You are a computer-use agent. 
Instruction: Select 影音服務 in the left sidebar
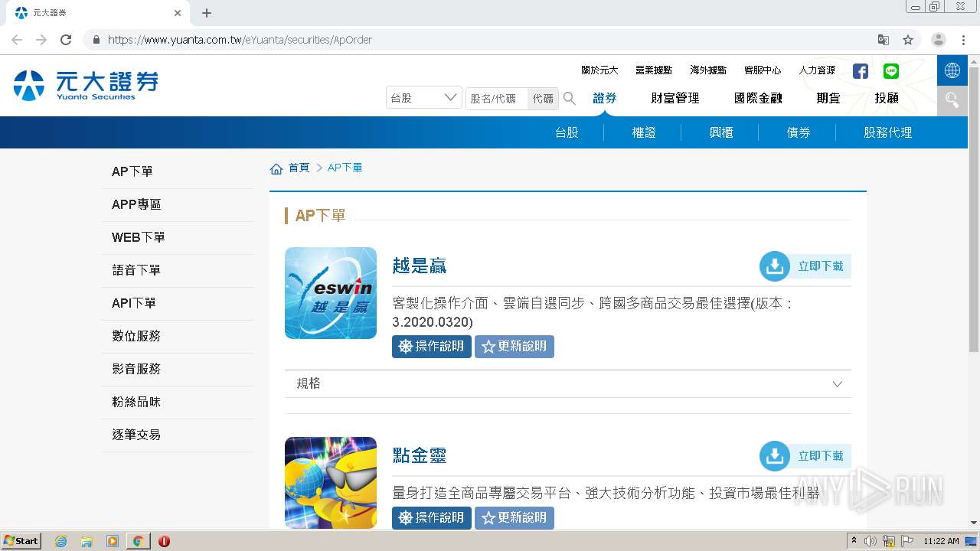pos(178,369)
